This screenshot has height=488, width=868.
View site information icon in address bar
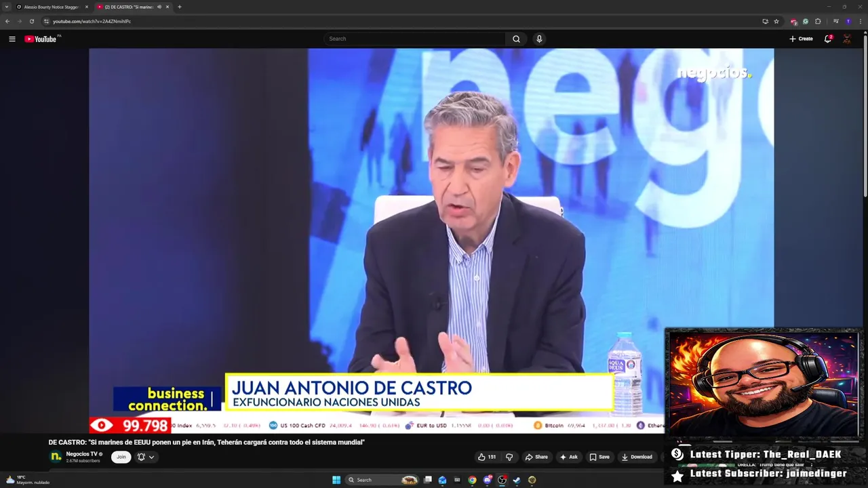click(x=46, y=21)
